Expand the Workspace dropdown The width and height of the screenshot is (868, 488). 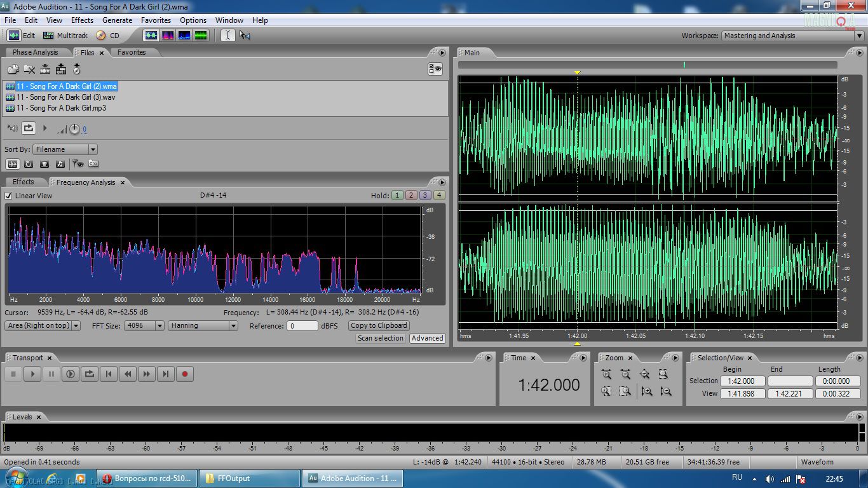coord(859,36)
